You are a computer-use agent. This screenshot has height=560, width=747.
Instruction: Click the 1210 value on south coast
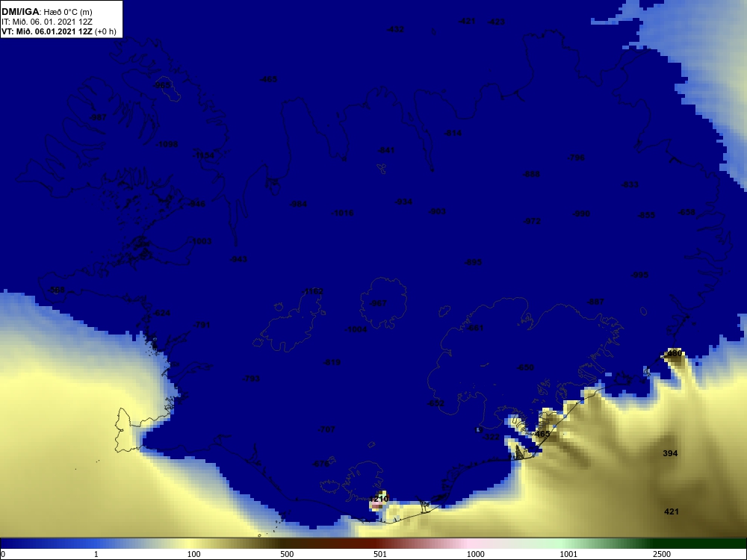(379, 499)
